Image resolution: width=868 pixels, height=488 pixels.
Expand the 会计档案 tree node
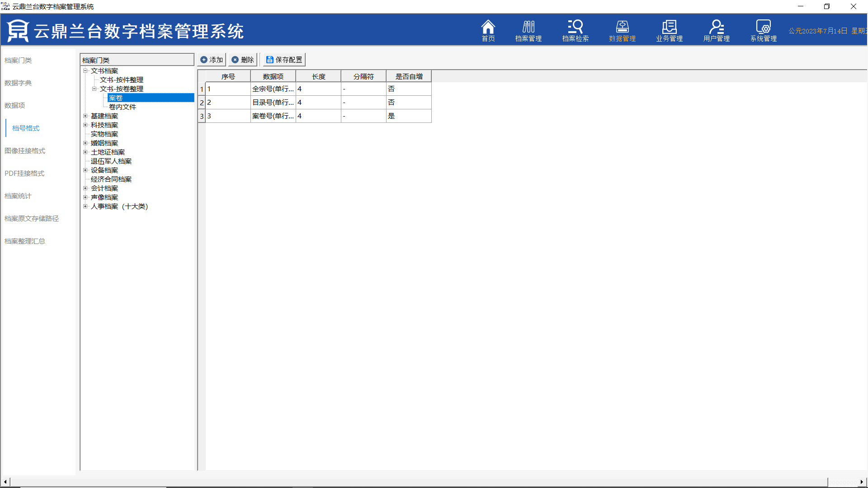[x=85, y=188]
